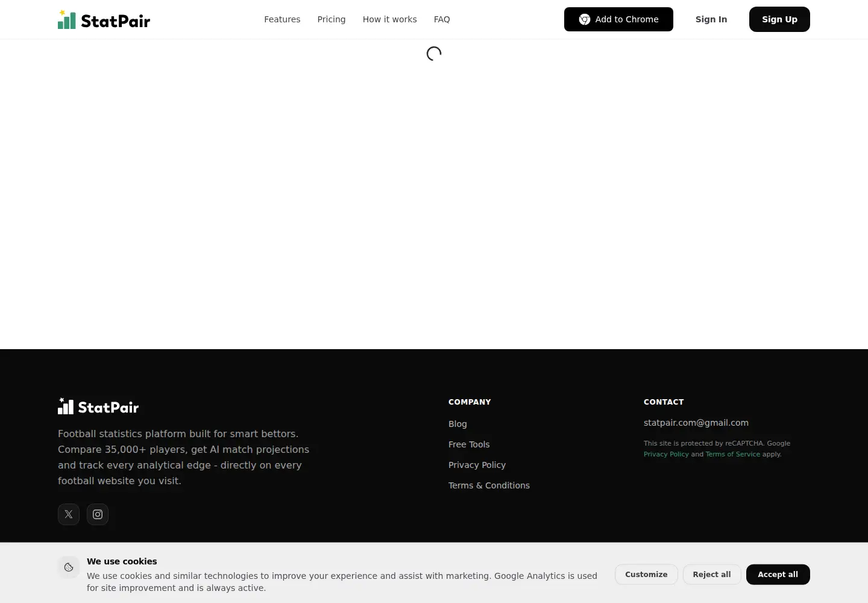
Task: Click the StatPair logo in the header
Action: [104, 20]
